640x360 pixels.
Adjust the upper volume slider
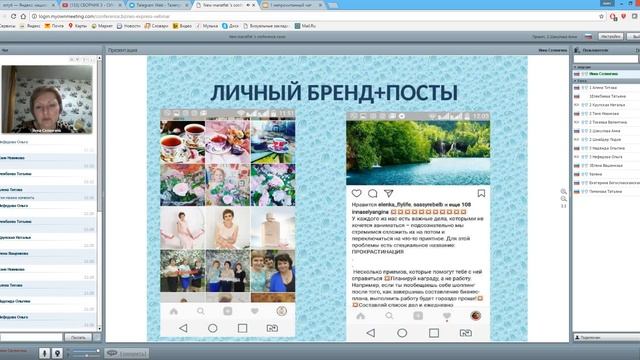[87, 351]
